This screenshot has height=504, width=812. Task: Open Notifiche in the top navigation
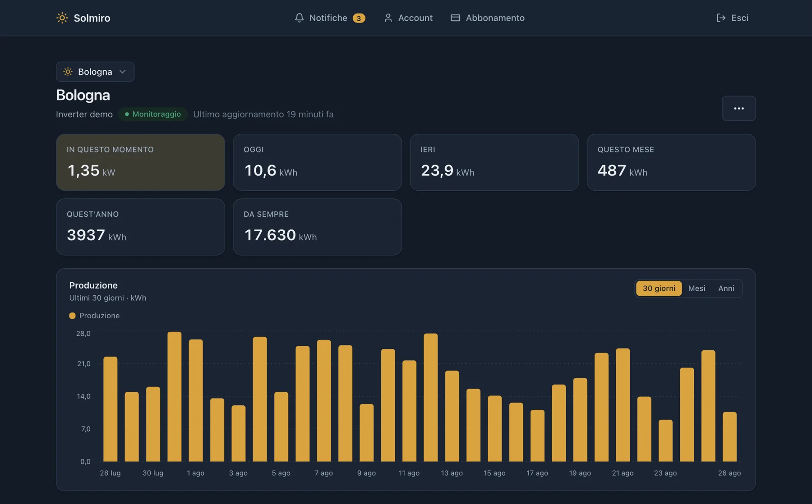[329, 18]
